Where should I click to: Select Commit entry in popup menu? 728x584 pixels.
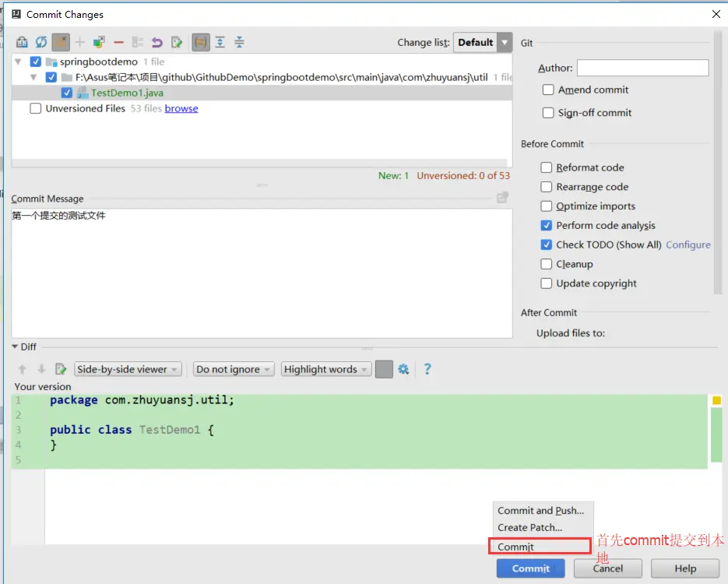[x=540, y=547]
